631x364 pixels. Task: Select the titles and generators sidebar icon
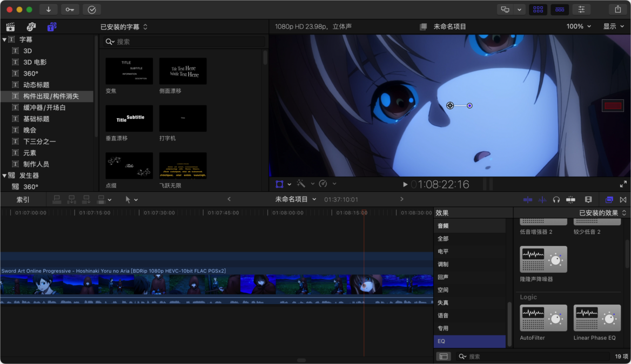tap(52, 27)
